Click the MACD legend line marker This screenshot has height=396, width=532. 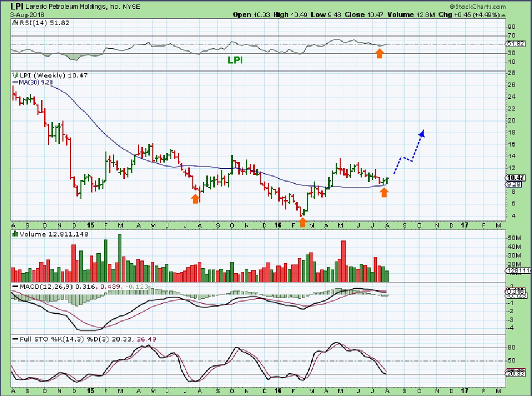15,286
